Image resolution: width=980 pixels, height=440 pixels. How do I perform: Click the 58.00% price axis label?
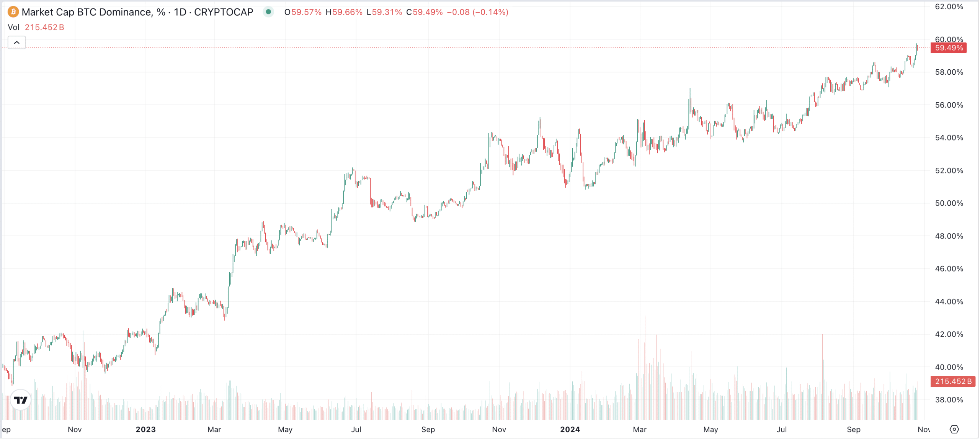(x=949, y=72)
